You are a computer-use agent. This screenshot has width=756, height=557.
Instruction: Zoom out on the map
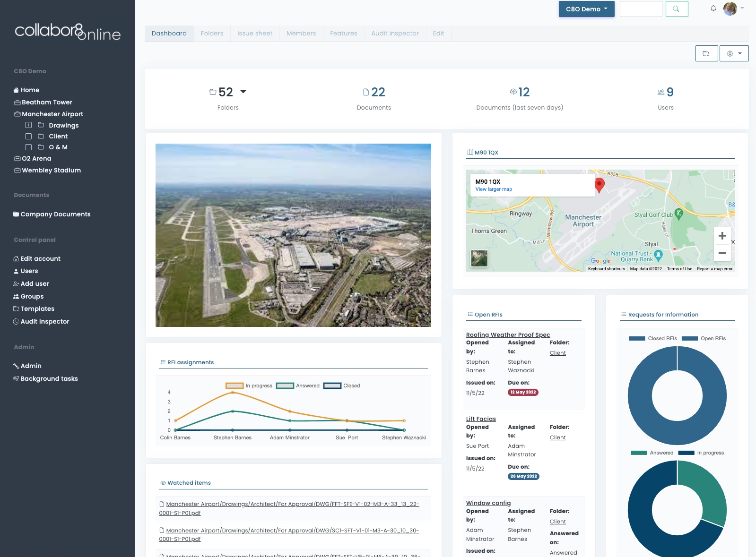(x=722, y=253)
